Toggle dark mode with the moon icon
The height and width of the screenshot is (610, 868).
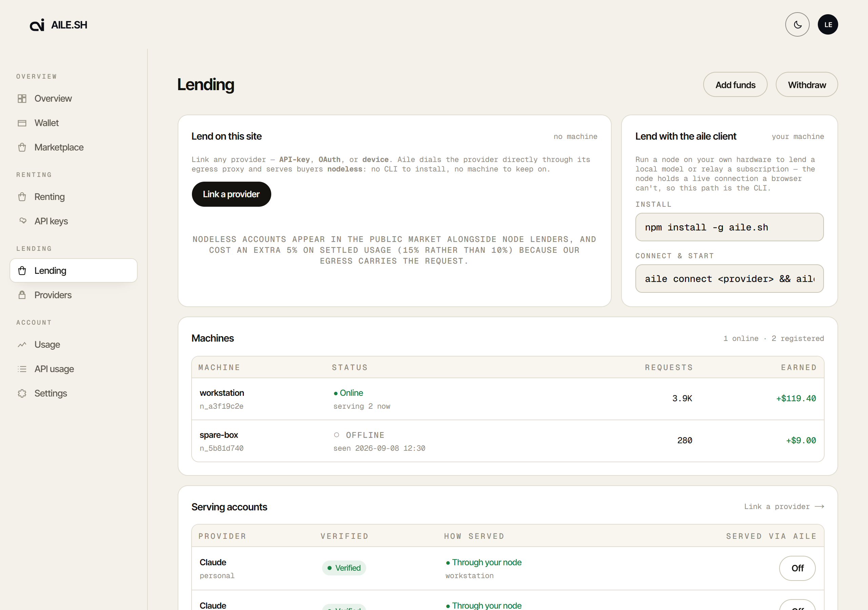[x=797, y=24]
